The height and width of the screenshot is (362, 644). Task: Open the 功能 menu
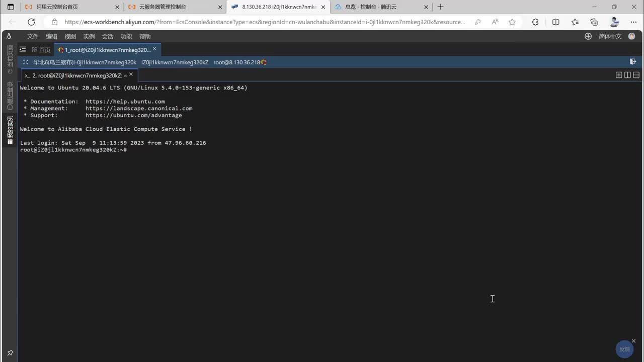(126, 37)
